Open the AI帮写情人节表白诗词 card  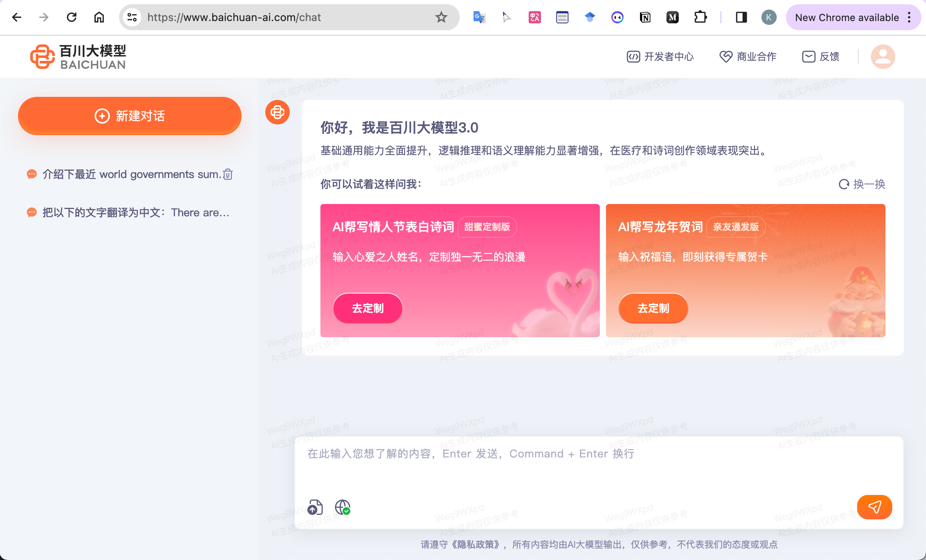click(460, 271)
